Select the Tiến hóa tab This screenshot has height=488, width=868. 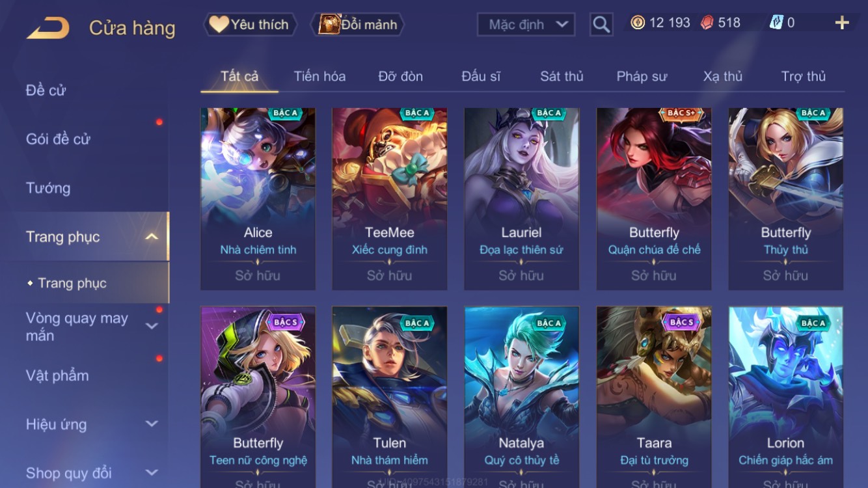pos(319,76)
